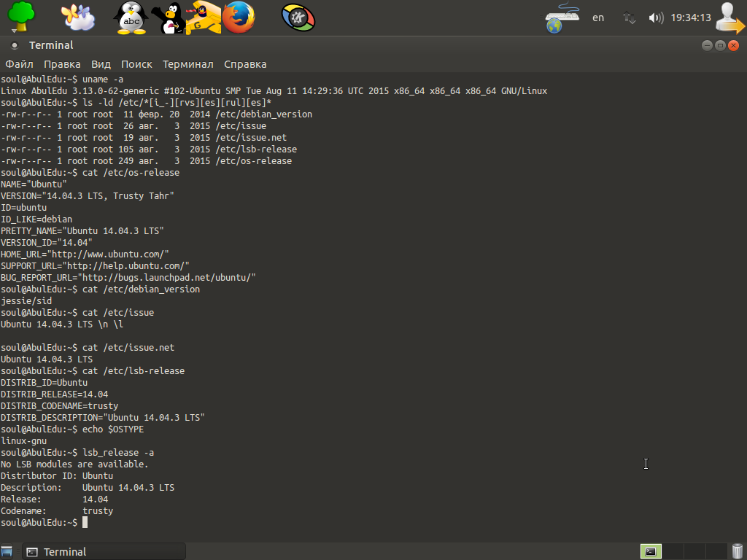Click the terminal prompt cursor at last line
Screen dimensions: 747x560
[x=85, y=522]
